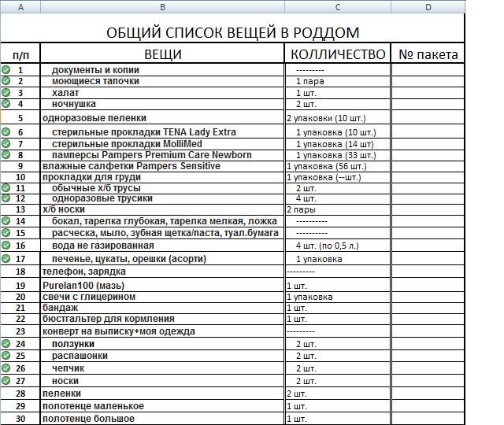The image size is (504, 425).
Task: Click green check icon beside row 8
Action: [x=6, y=155]
